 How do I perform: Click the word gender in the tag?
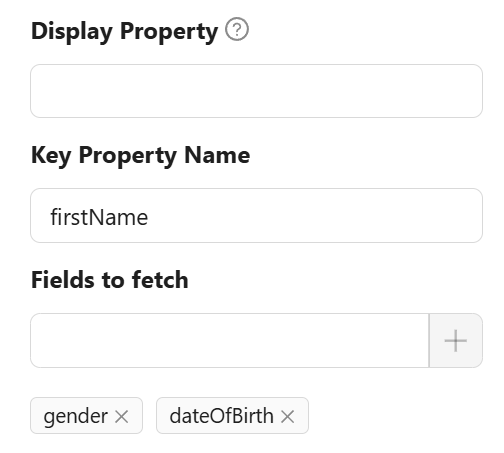coord(76,417)
